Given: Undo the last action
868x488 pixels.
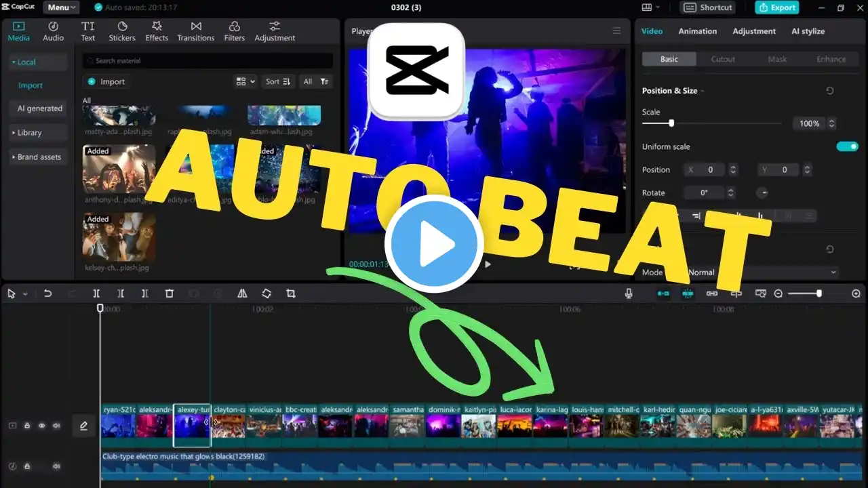Looking at the screenshot, I should click(47, 293).
